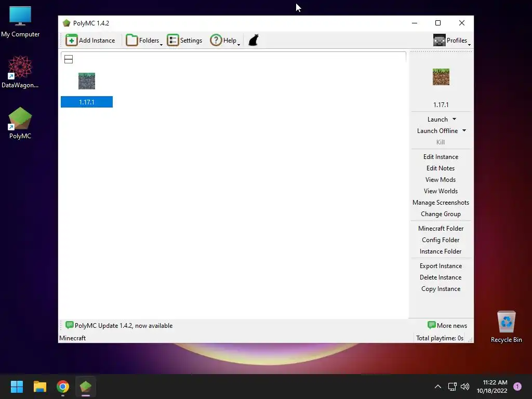The width and height of the screenshot is (532, 399).
Task: Click View Mods
Action: tap(441, 180)
